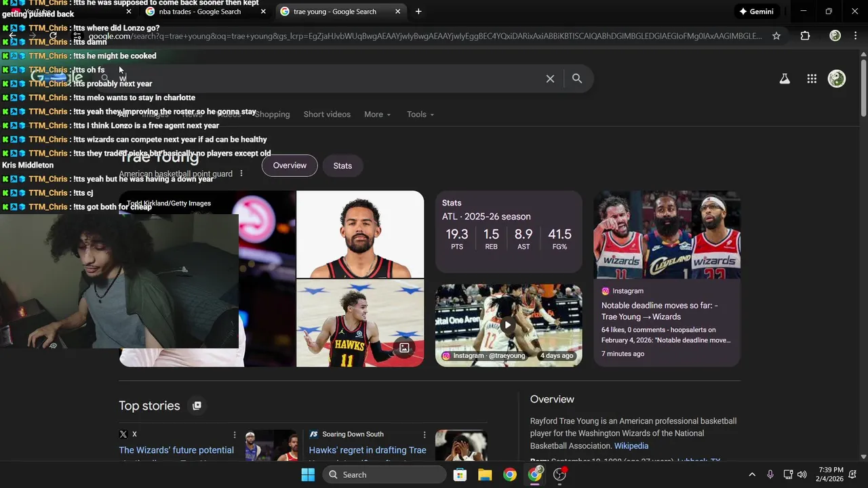Open the Google apps grid
The height and width of the screenshot is (488, 868).
point(812,79)
